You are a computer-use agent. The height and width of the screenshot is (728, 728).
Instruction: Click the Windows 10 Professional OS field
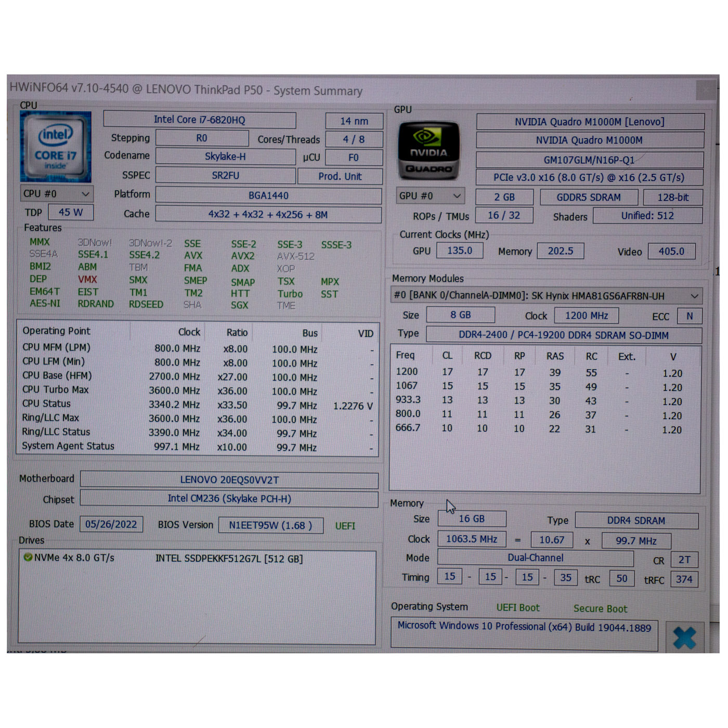524,633
